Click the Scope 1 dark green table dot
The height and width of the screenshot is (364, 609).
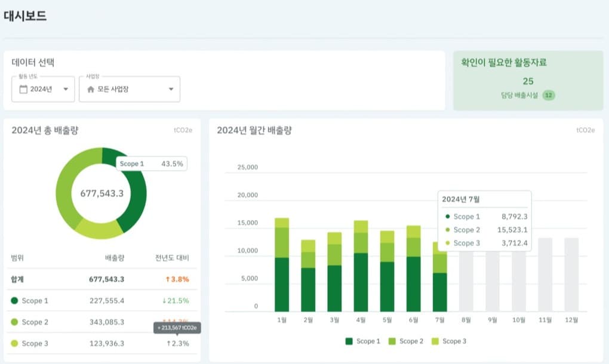point(15,301)
